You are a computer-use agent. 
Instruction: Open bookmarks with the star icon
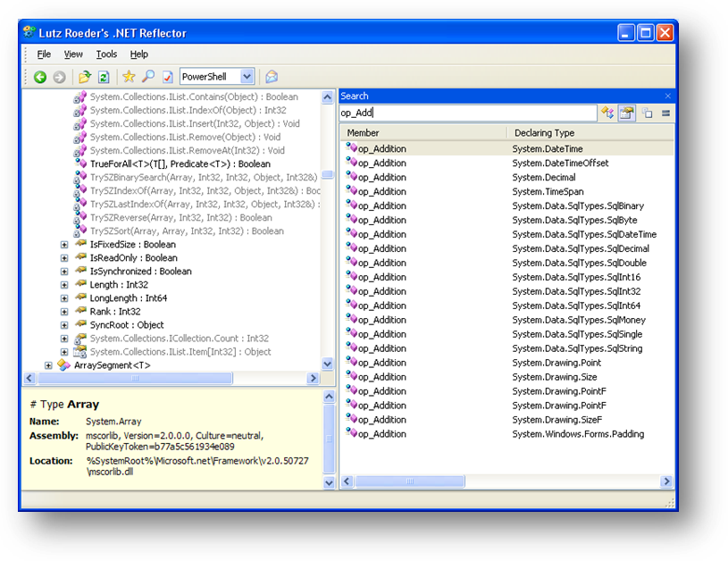[x=129, y=78]
